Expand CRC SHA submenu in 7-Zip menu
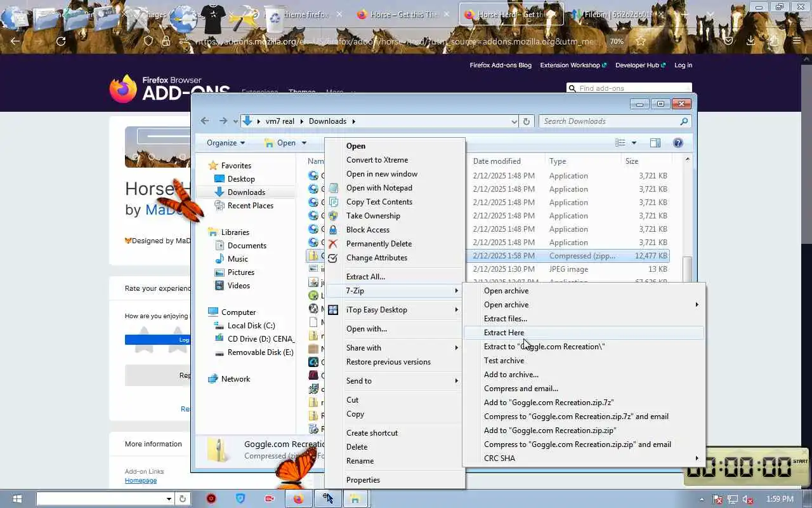The image size is (812, 508). 584,458
